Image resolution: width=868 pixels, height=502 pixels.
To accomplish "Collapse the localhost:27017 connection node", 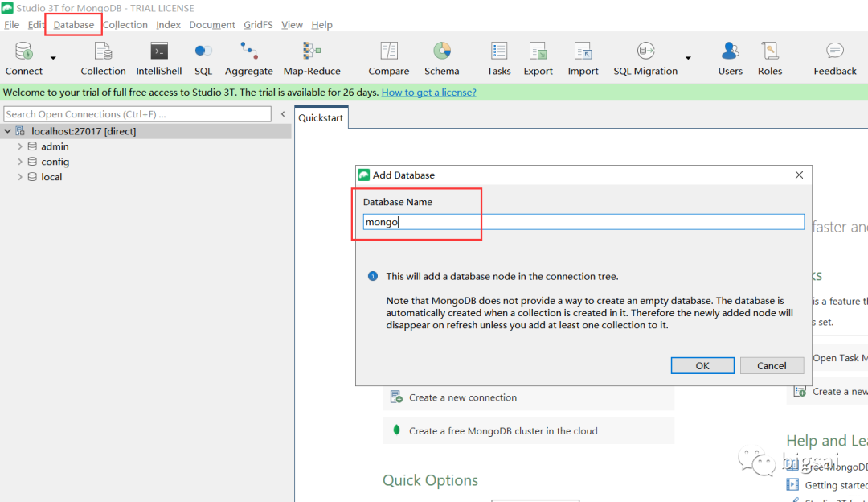I will (x=8, y=131).
